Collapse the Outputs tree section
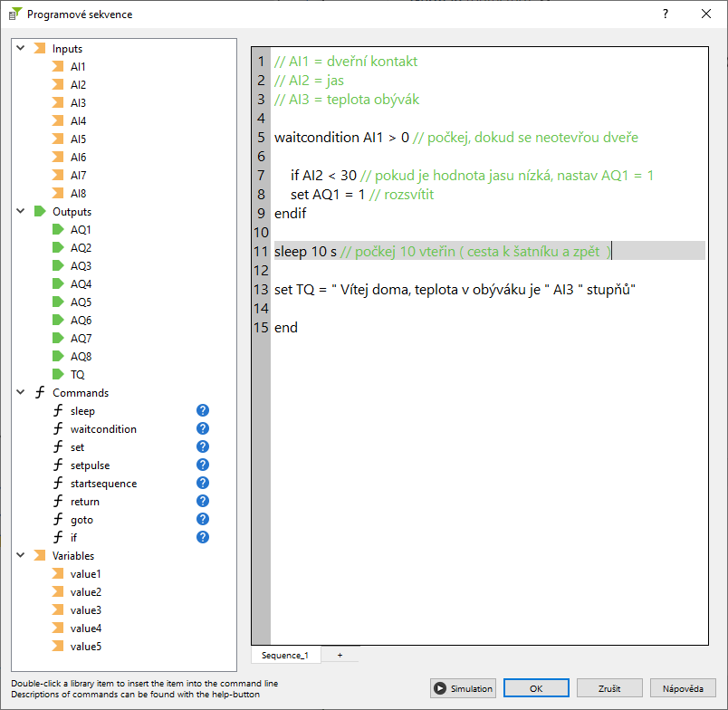This screenshot has width=728, height=710. [x=20, y=211]
